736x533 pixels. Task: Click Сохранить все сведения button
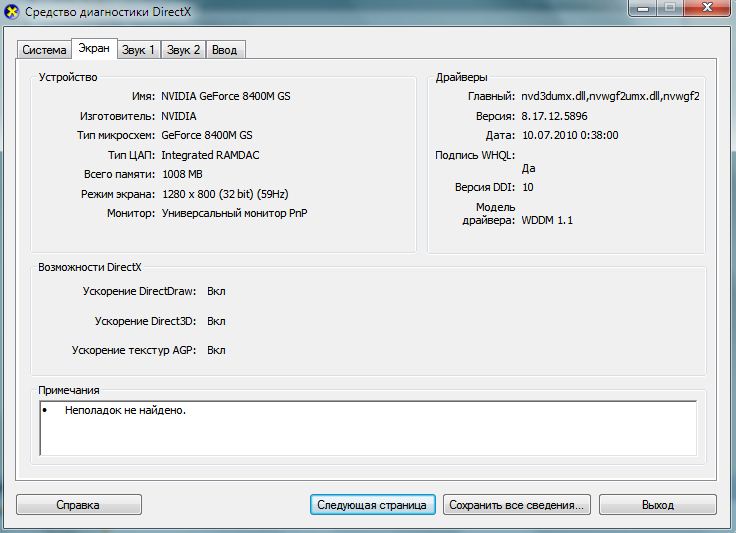517,505
